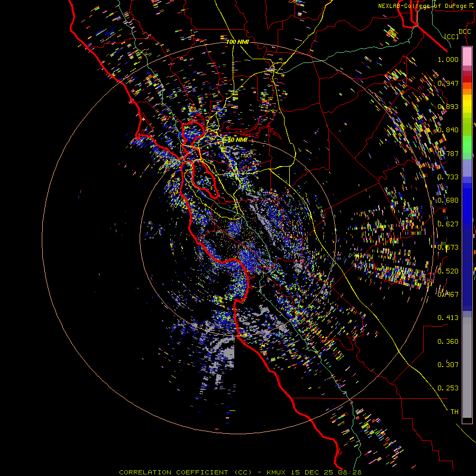This screenshot has width=476, height=476.
Task: Click the TH threshold label in the legend
Action: [454, 412]
